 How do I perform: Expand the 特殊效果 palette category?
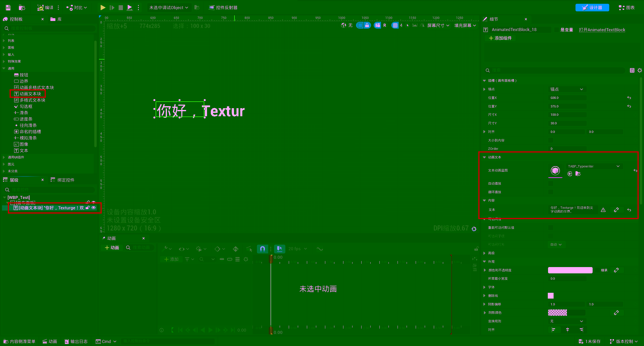click(4, 61)
